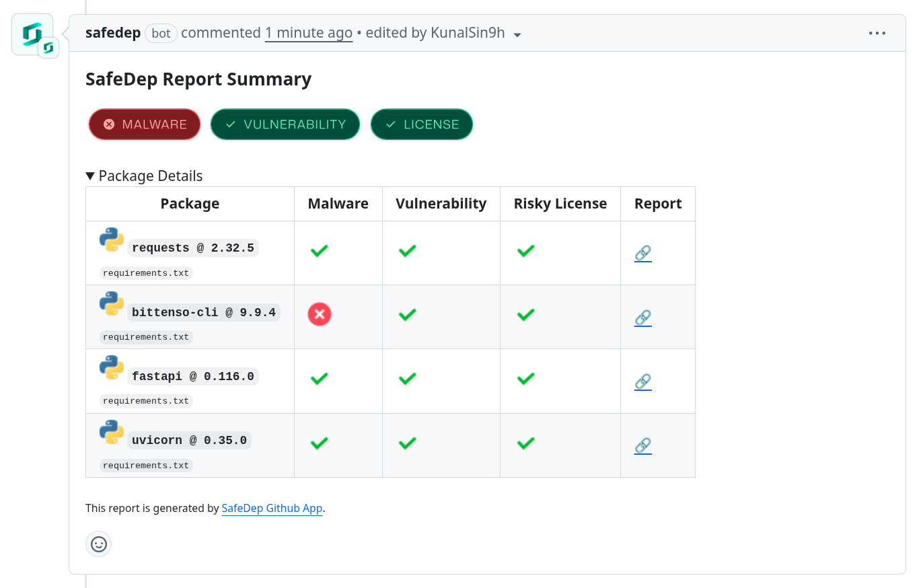The height and width of the screenshot is (588, 923).
Task: Open report link for requests package
Action: click(643, 254)
